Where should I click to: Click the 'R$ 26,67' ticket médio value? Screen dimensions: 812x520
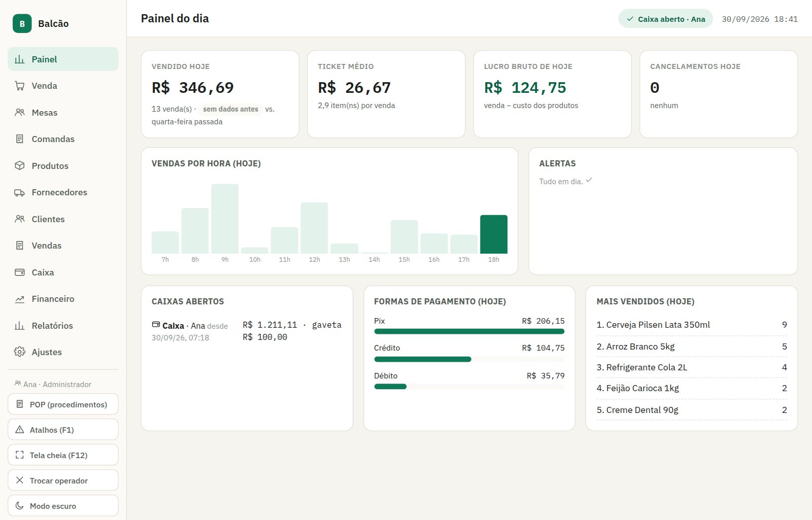point(354,88)
